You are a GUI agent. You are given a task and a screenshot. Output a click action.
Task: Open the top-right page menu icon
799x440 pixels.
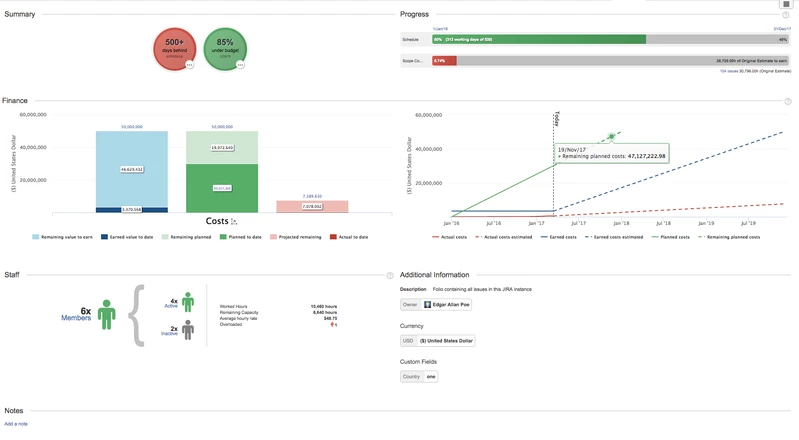(x=787, y=4)
